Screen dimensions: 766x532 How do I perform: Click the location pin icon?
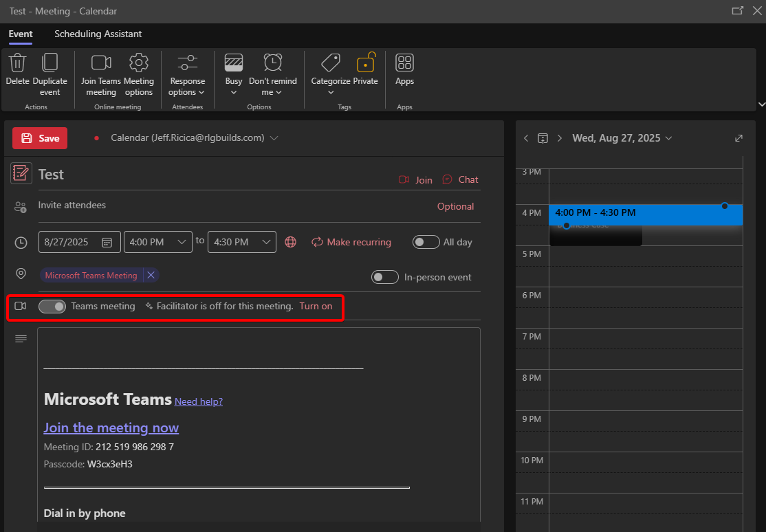pos(21,274)
